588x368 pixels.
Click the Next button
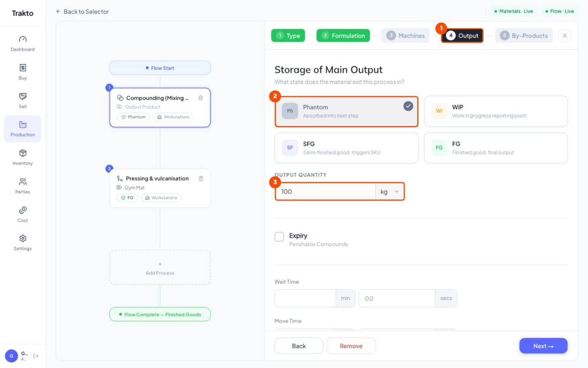pos(543,346)
